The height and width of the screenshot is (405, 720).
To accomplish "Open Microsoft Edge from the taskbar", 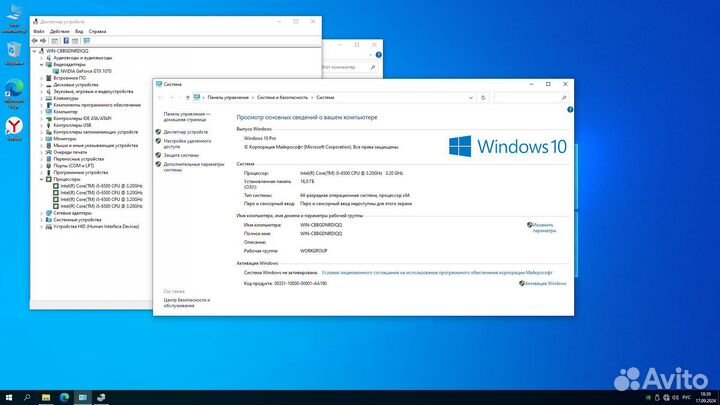I will tap(64, 398).
